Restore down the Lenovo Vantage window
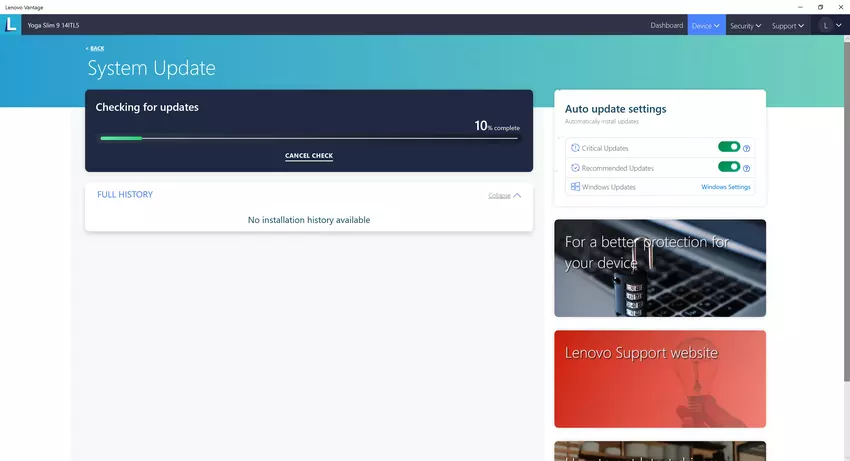Viewport: 850px width, 461px height. click(820, 6)
